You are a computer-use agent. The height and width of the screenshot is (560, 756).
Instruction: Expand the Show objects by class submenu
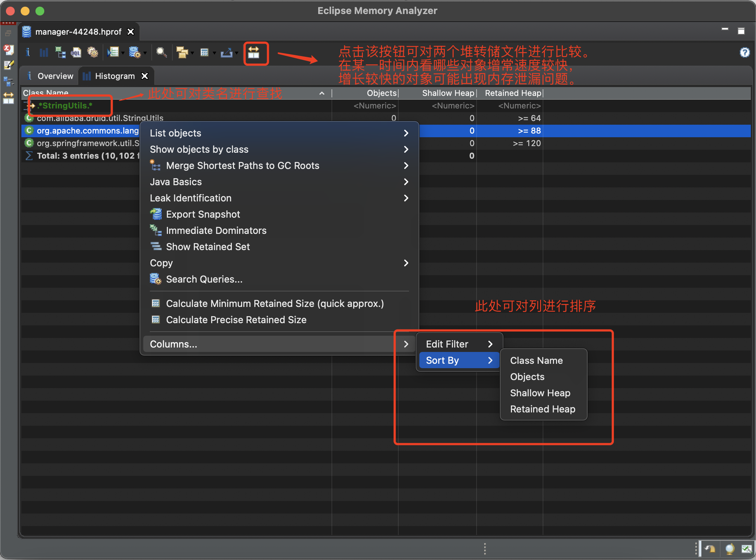279,149
